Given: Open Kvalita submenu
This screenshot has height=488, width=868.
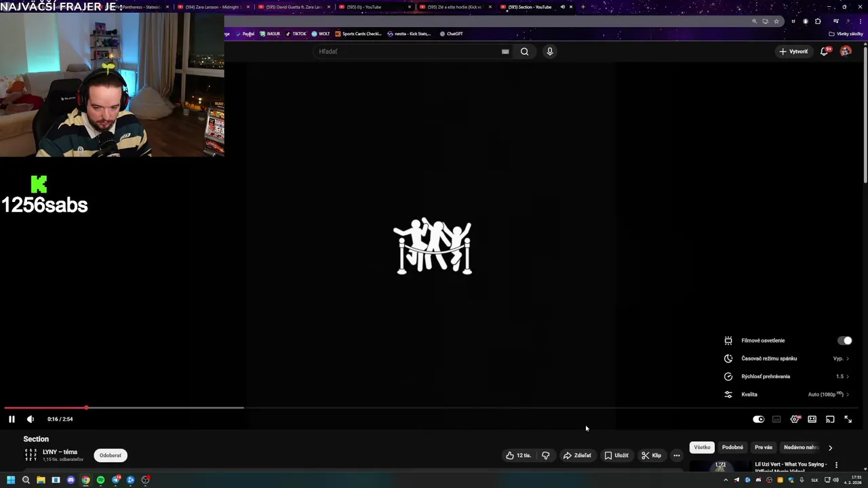Looking at the screenshot, I should point(787,394).
